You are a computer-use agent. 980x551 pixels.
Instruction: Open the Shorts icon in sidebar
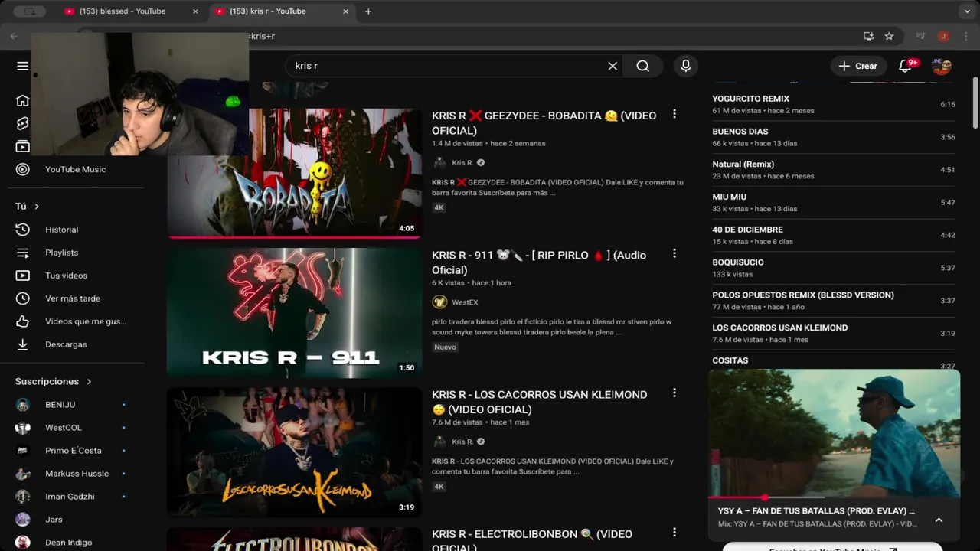click(x=22, y=123)
